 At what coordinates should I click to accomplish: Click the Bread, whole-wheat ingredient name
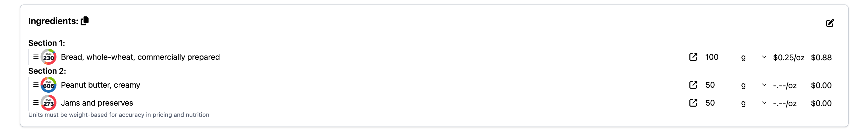point(140,57)
